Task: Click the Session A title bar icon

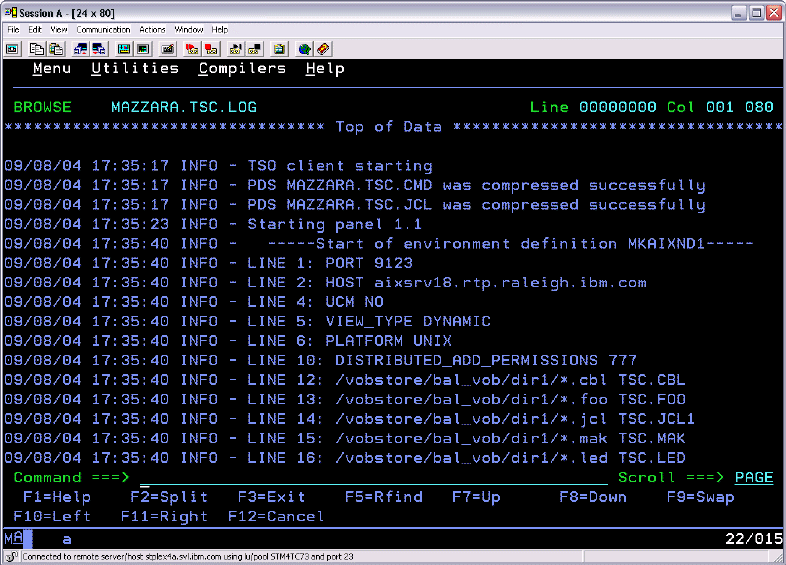Action: [11, 12]
